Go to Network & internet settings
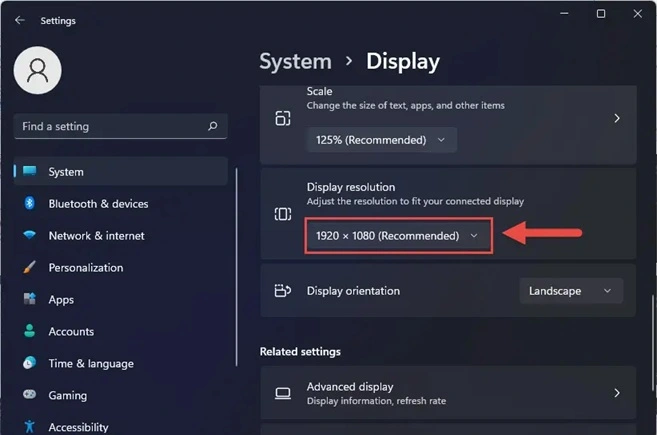 121,236
